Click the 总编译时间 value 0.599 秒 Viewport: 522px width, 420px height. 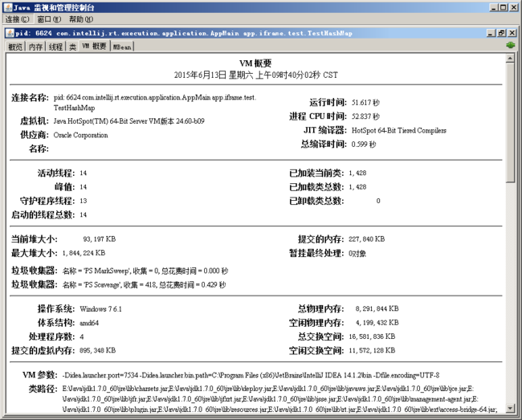[x=364, y=145]
